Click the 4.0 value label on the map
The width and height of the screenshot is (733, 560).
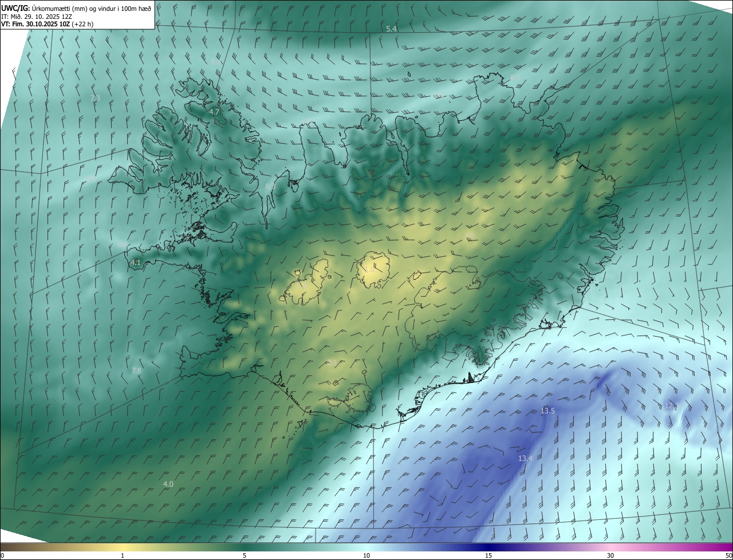point(168,484)
